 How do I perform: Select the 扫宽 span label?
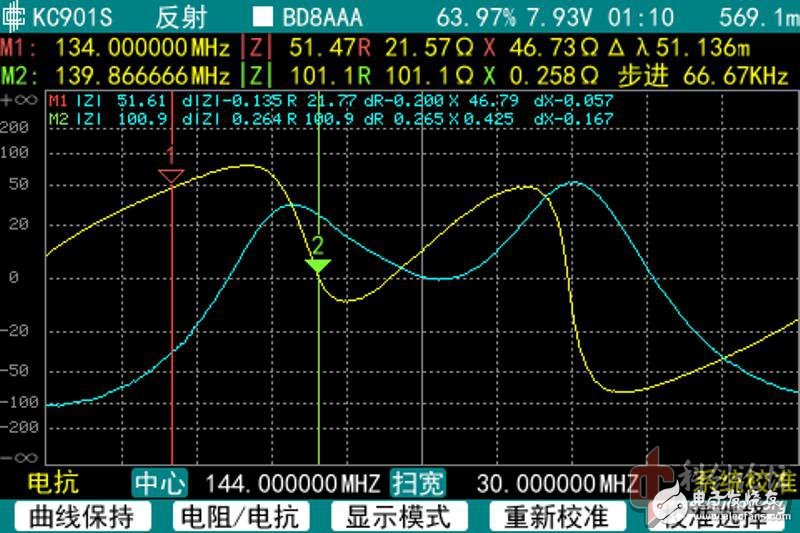point(417,484)
